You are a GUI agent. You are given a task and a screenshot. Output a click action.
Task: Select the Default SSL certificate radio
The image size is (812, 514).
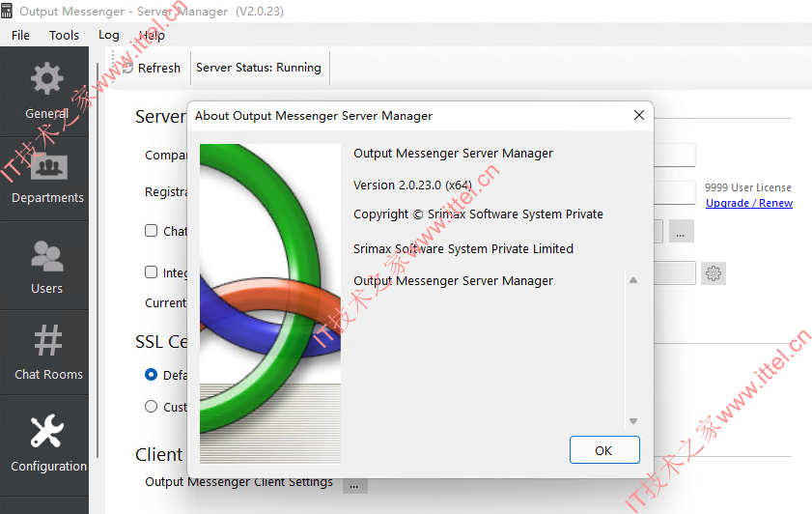tap(151, 375)
